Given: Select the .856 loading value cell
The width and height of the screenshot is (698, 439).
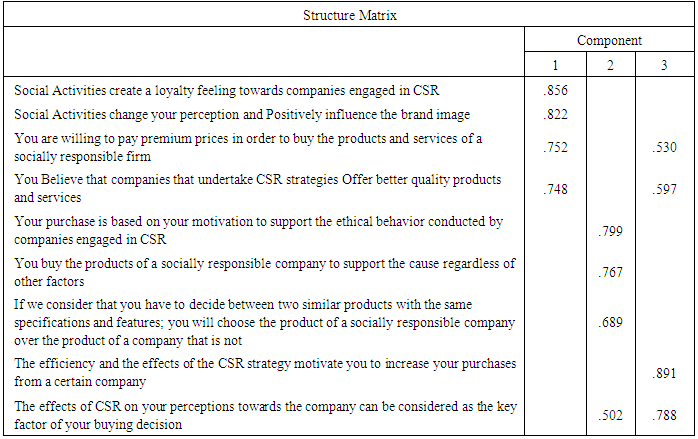Looking at the screenshot, I should 554,90.
